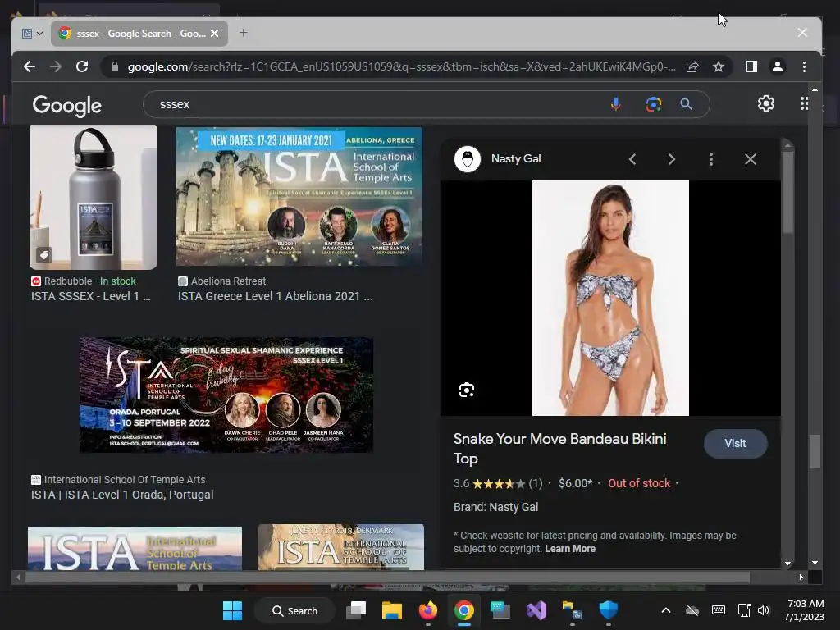
Task: Follow the Learn More link
Action: pos(570,549)
